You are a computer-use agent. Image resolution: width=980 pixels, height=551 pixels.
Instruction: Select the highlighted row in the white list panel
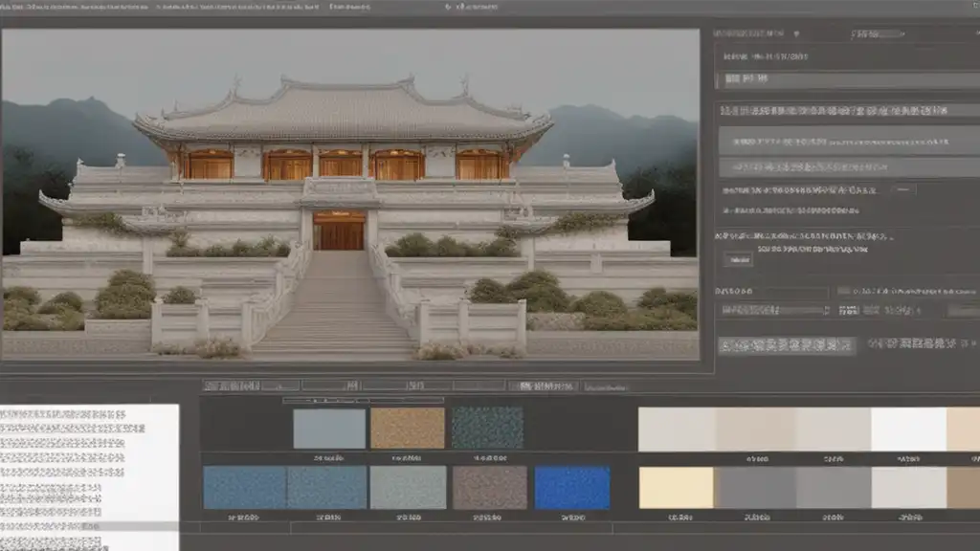89,525
